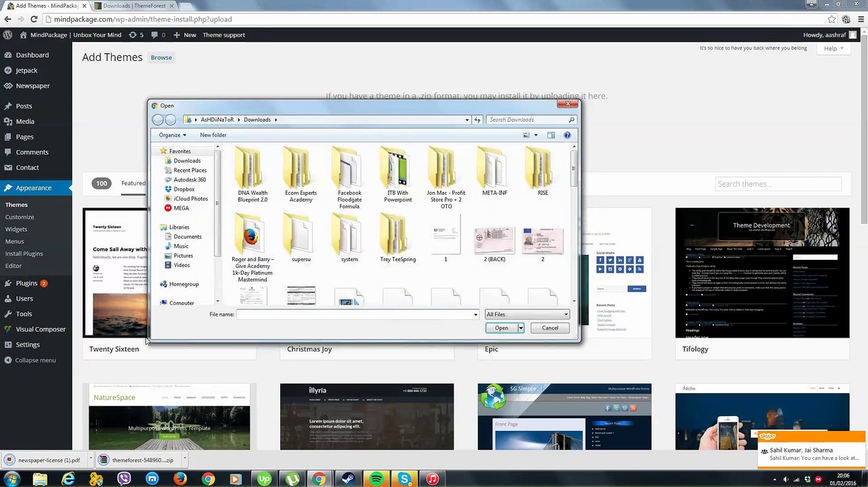Select the supersu folder
Viewport: 868px width, 487px height.
(x=301, y=239)
